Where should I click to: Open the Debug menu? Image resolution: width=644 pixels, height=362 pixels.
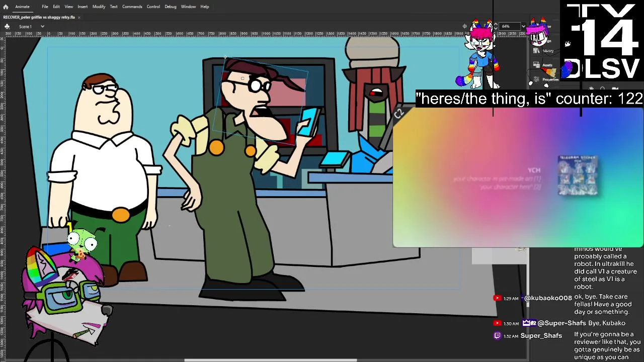(171, 7)
